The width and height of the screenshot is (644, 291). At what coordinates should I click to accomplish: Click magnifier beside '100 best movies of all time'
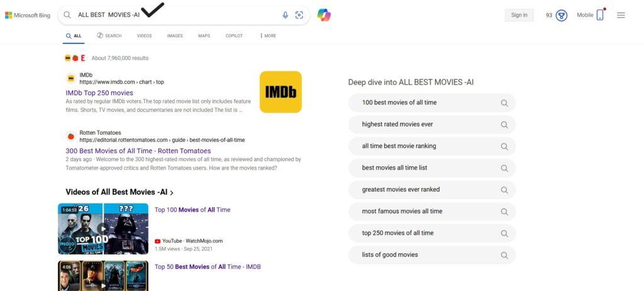point(504,103)
